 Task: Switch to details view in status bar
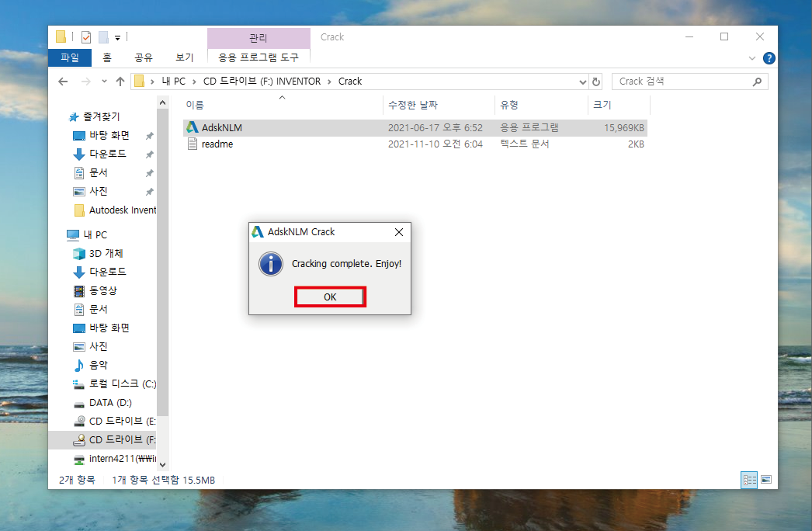point(749,480)
